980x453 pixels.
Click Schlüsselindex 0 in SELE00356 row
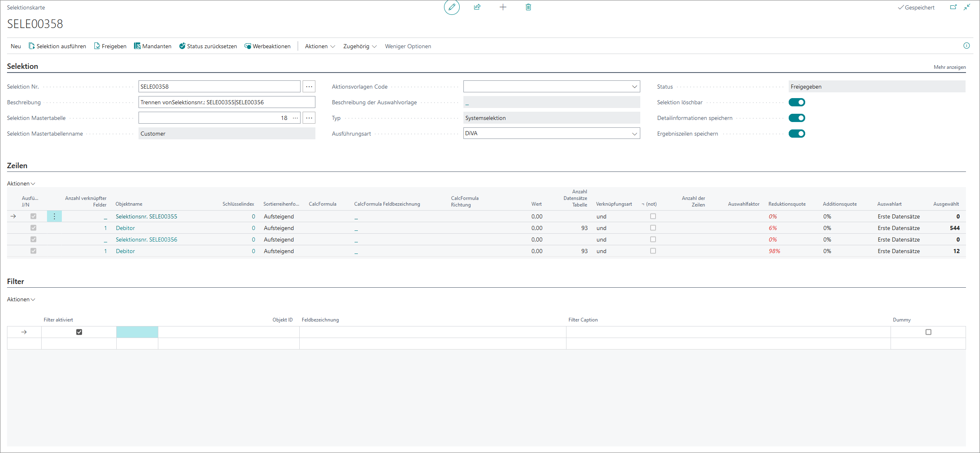point(254,239)
